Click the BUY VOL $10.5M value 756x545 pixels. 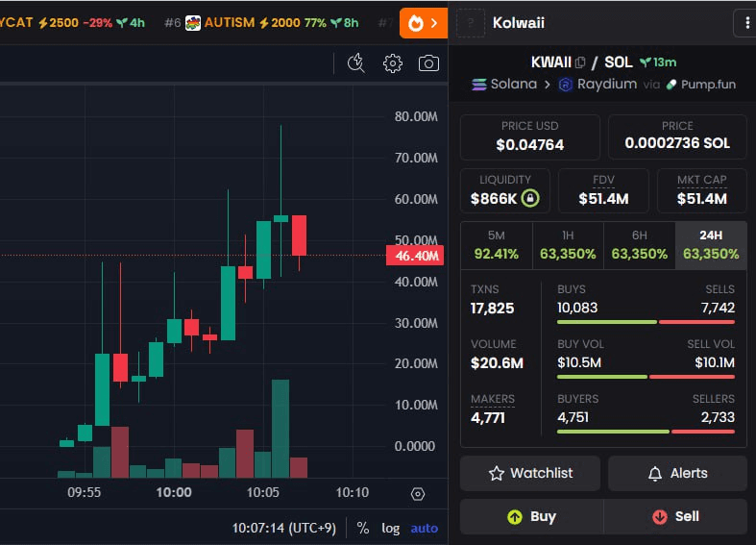click(579, 362)
